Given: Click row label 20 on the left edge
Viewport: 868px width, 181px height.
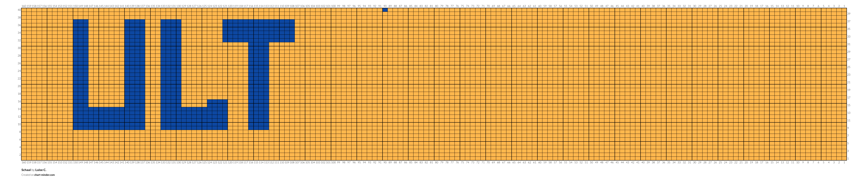Looking at the screenshot, I should click(x=19, y=86).
